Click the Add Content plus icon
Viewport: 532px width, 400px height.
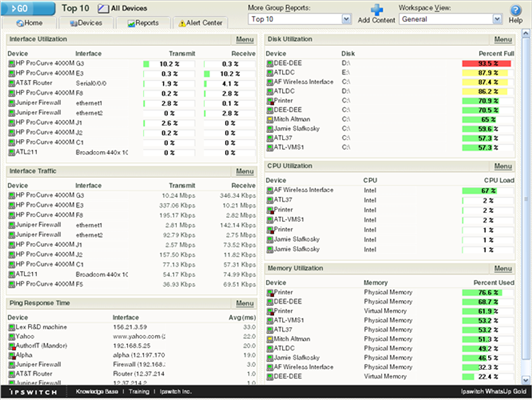coord(377,10)
